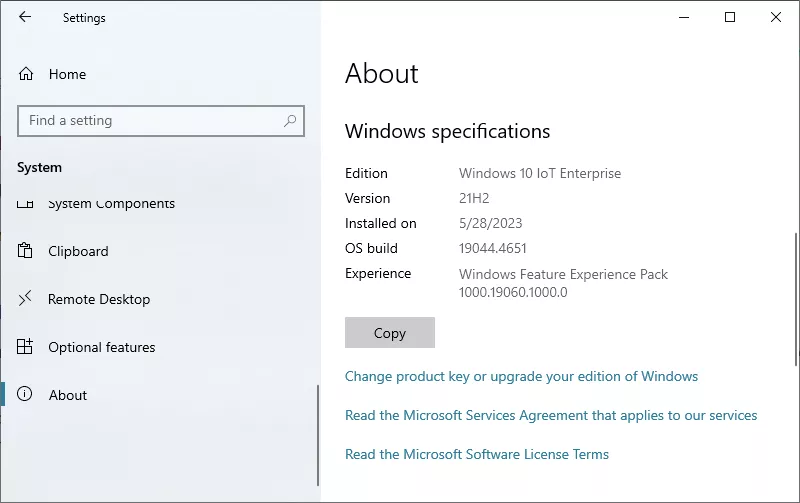
Task: Focus the Find a setting box
Action: (161, 121)
